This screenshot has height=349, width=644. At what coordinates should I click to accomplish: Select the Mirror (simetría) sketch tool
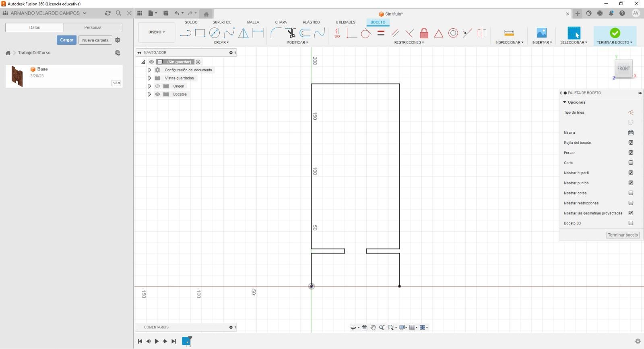tap(244, 33)
